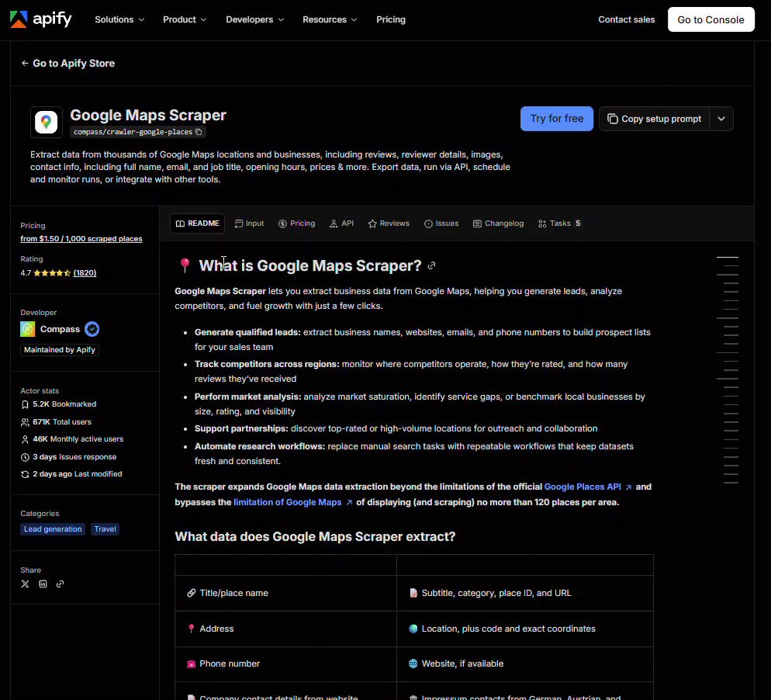Click the Maintained by Apify badge
Viewport: 771px width, 700px height.
[60, 350]
